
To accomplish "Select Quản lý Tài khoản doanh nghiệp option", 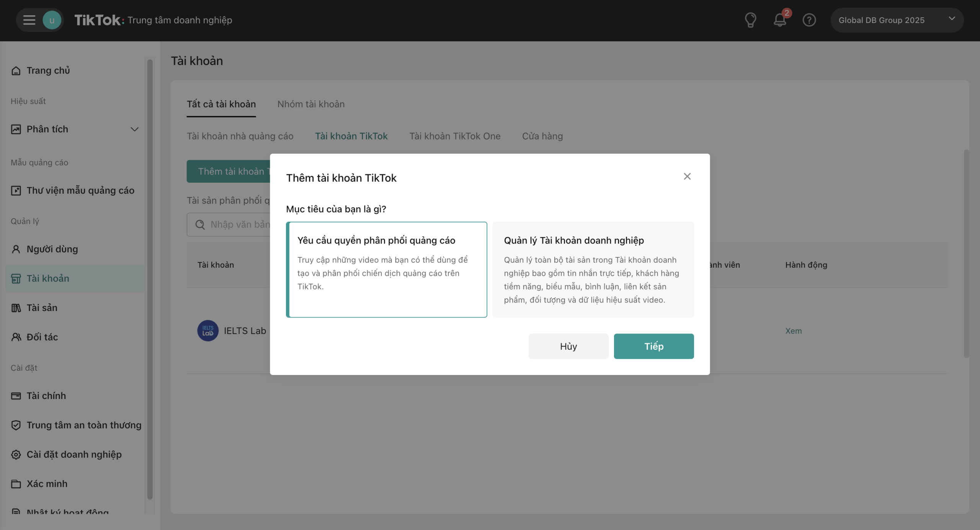I will 593,269.
